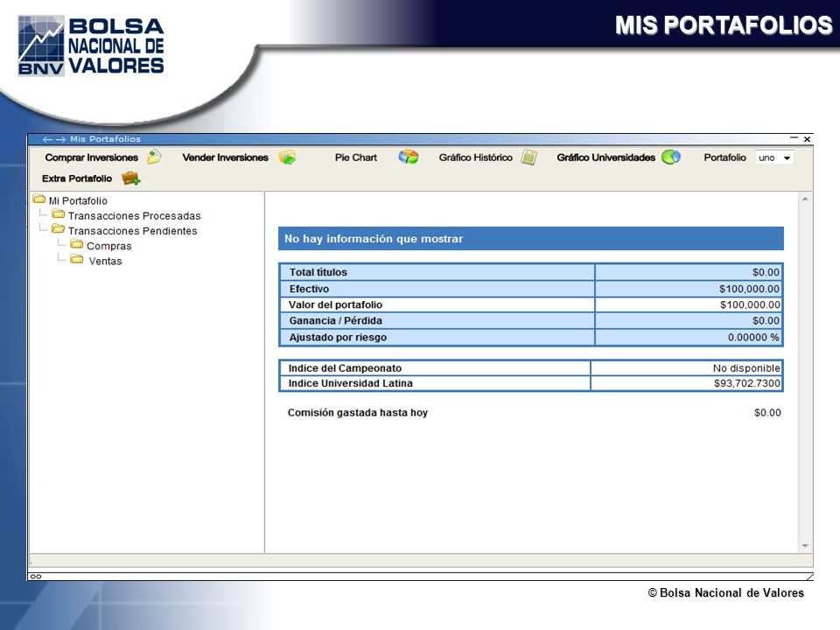The image size is (840, 630).
Task: Click the 0.00000 % value
Action: point(753,337)
